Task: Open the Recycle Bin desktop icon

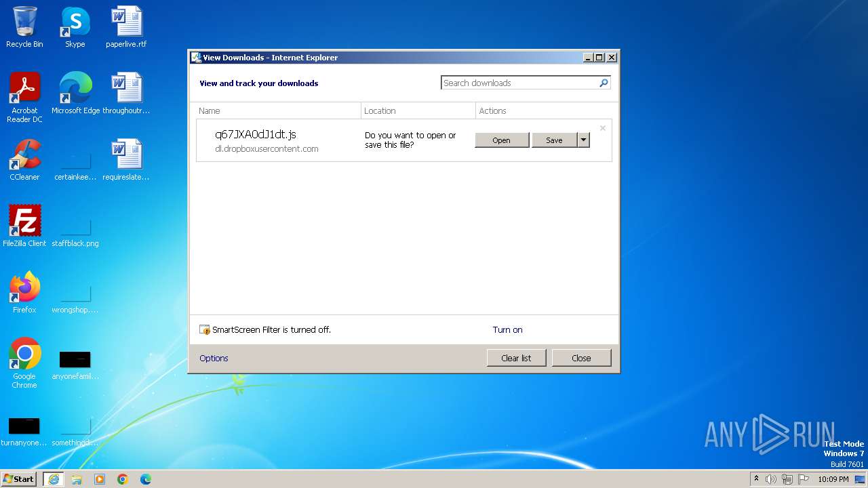Action: point(24,27)
